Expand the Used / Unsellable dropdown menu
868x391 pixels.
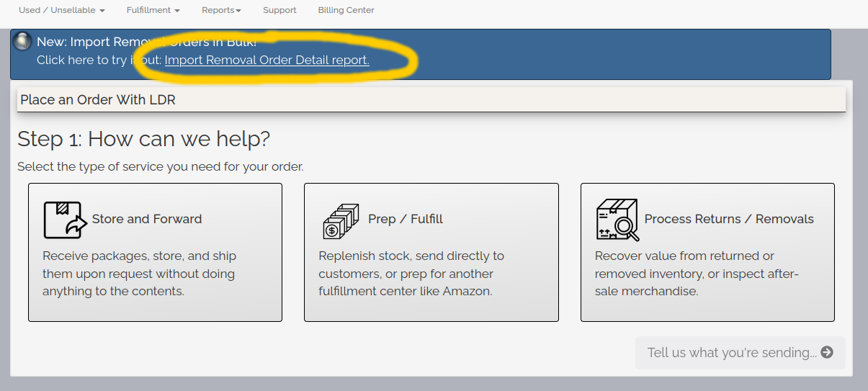coord(61,10)
